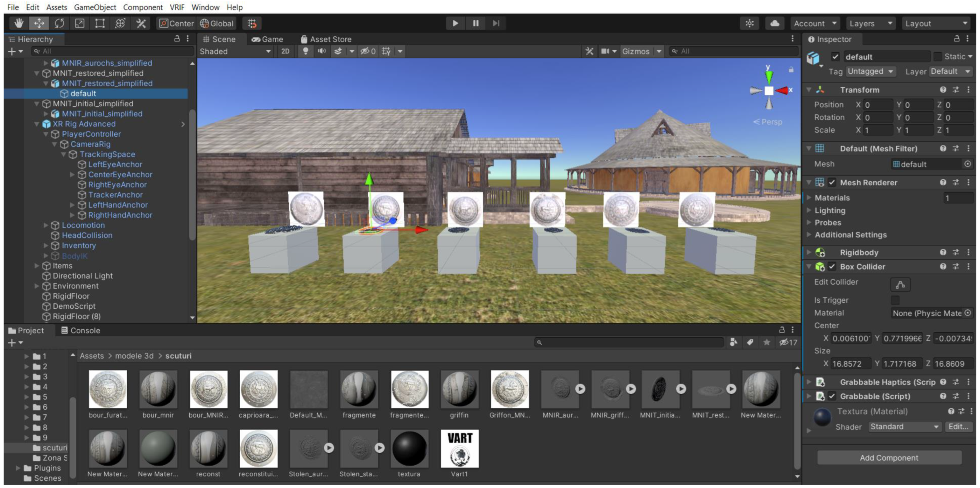Uncheck the Box Collider enabled checkbox

(x=832, y=267)
